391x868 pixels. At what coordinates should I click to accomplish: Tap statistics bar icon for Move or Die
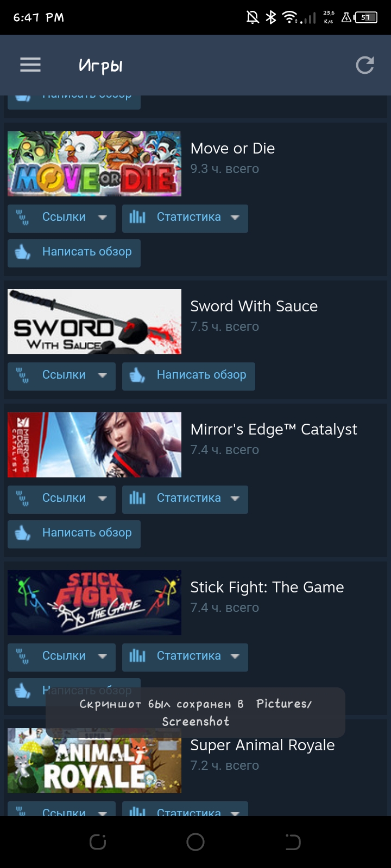click(x=137, y=217)
